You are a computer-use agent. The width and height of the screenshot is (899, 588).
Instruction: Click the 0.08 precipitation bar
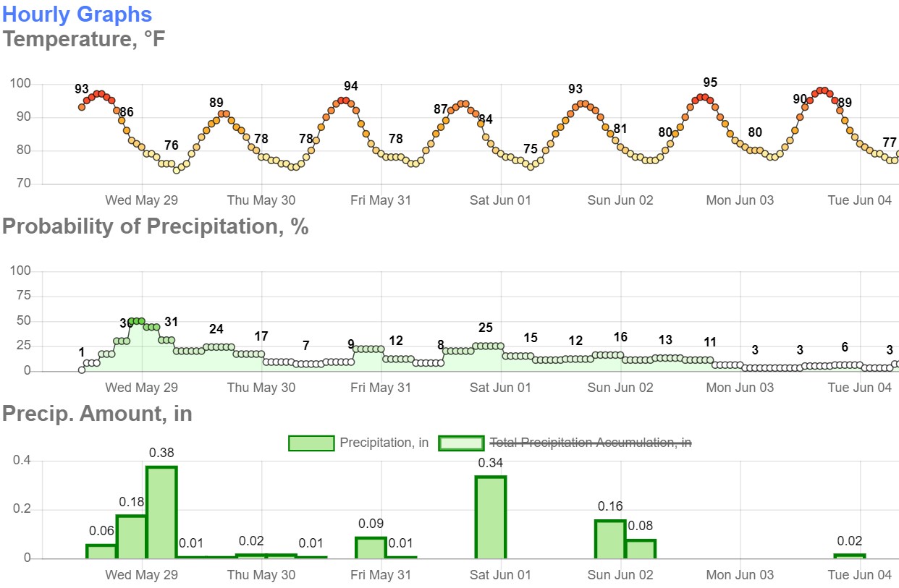click(x=641, y=549)
